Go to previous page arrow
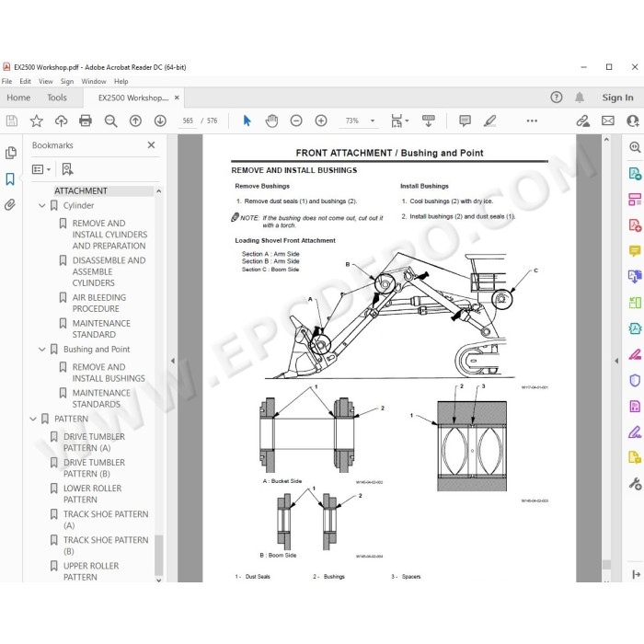644x644 pixels. 135,121
